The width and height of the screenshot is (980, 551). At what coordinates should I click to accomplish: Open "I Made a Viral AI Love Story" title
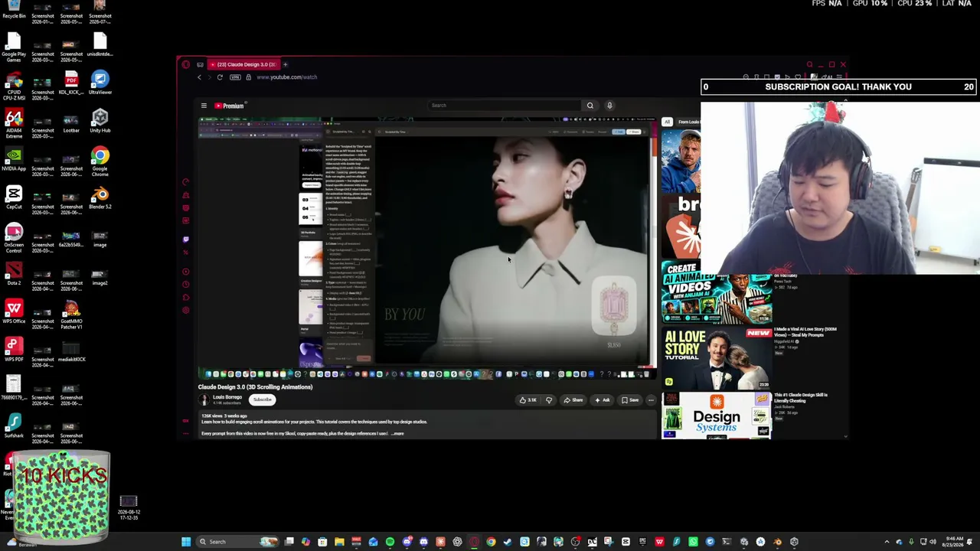pyautogui.click(x=805, y=332)
